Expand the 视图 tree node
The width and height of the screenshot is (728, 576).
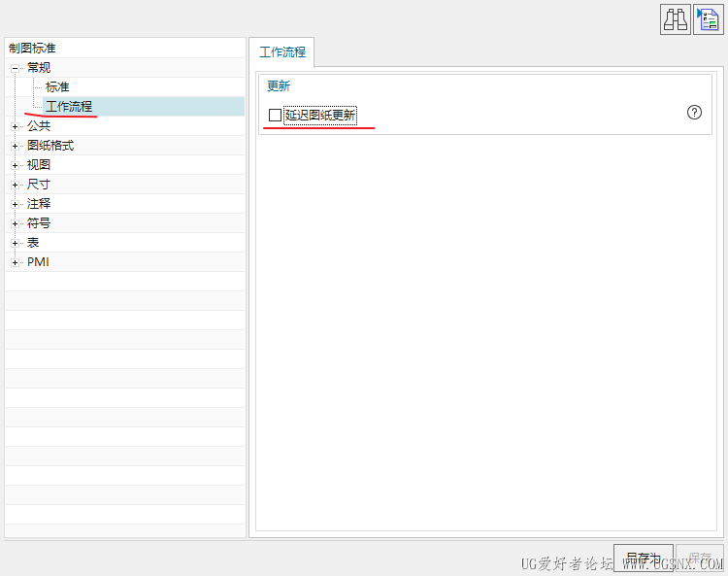[x=15, y=165]
